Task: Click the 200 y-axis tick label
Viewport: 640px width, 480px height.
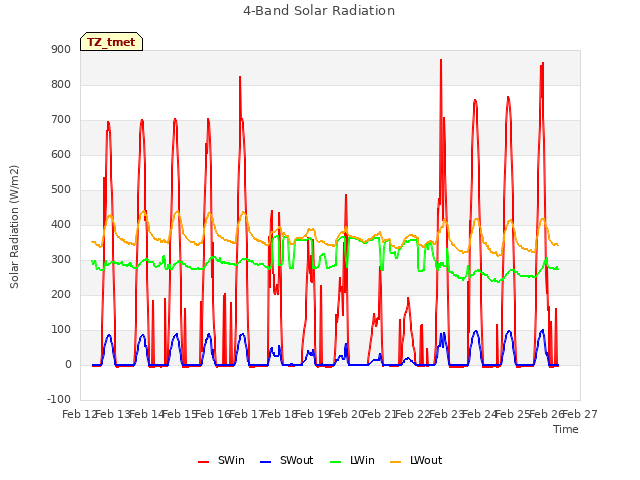Action: 61,294
